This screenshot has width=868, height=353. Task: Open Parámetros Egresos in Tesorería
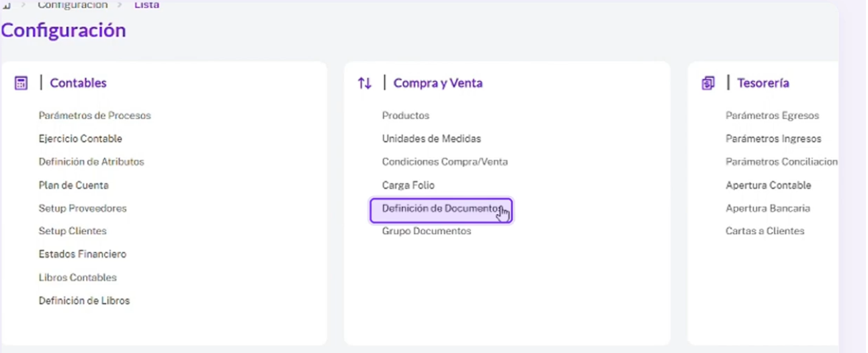coord(773,115)
